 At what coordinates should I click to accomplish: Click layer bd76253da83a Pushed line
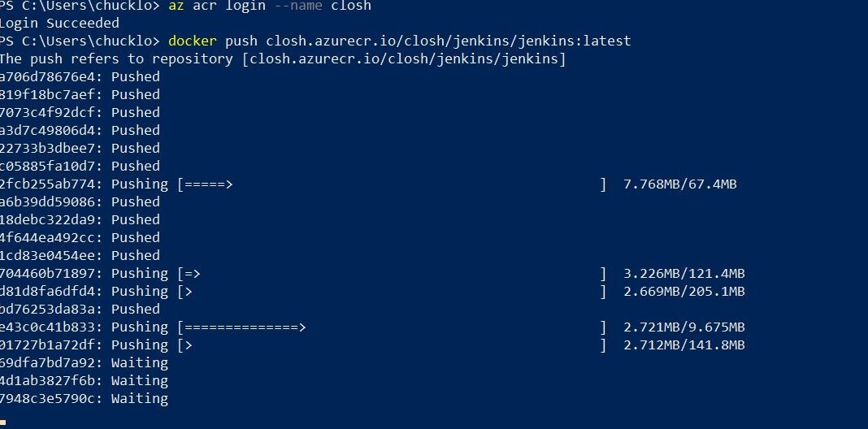click(80, 310)
